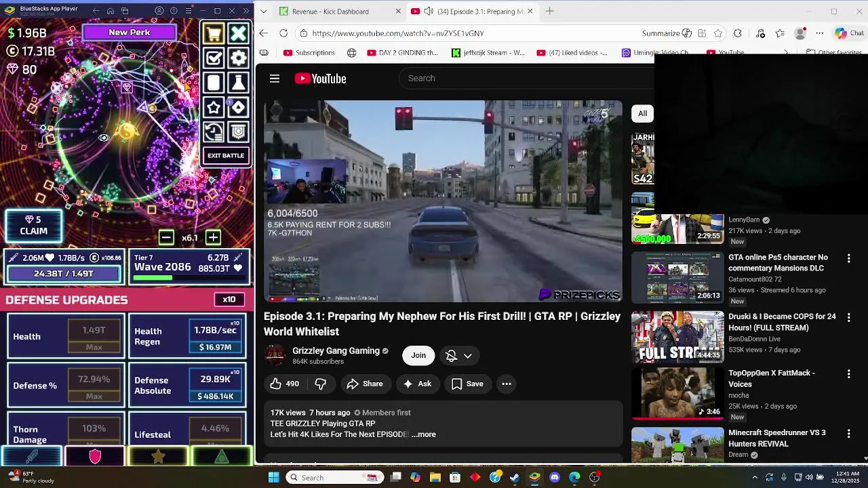Image resolution: width=868 pixels, height=488 pixels.
Task: Click the Ask button under video
Action: (x=417, y=384)
